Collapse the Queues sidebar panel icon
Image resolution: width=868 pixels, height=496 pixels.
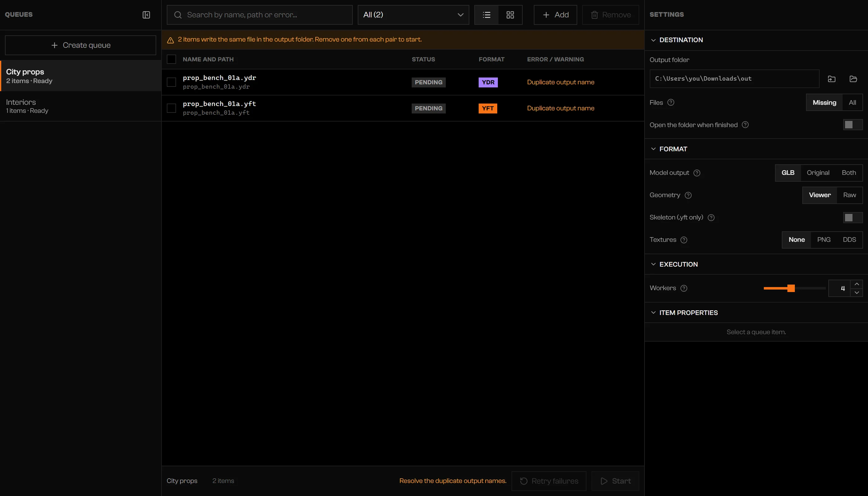pos(146,15)
